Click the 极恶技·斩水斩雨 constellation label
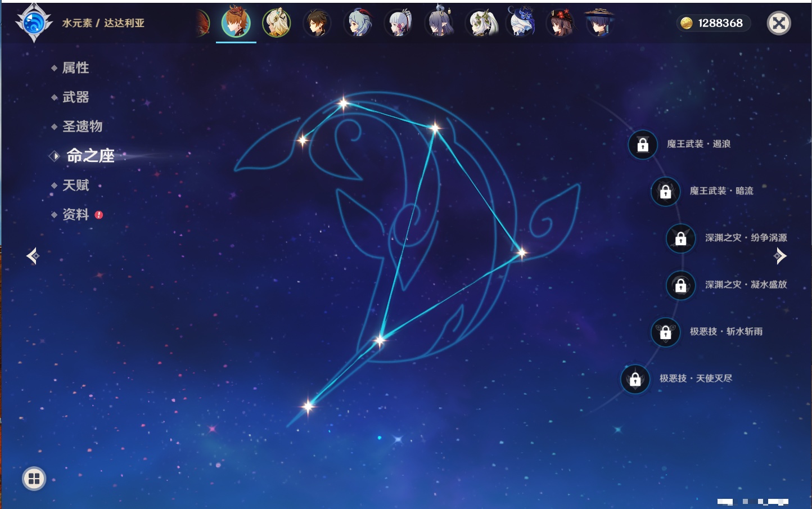812x509 pixels. 726,331
